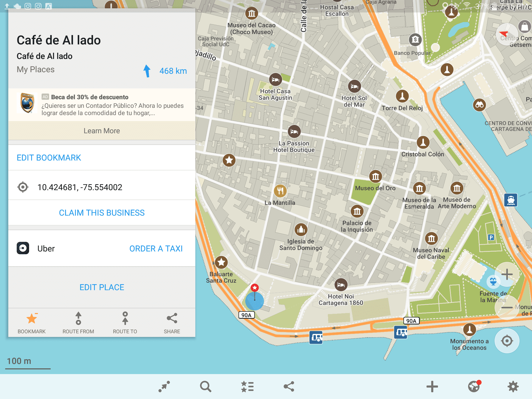Viewport: 532px width, 399px height.
Task: Tap the coordinates crosshair icon
Action: point(23,187)
